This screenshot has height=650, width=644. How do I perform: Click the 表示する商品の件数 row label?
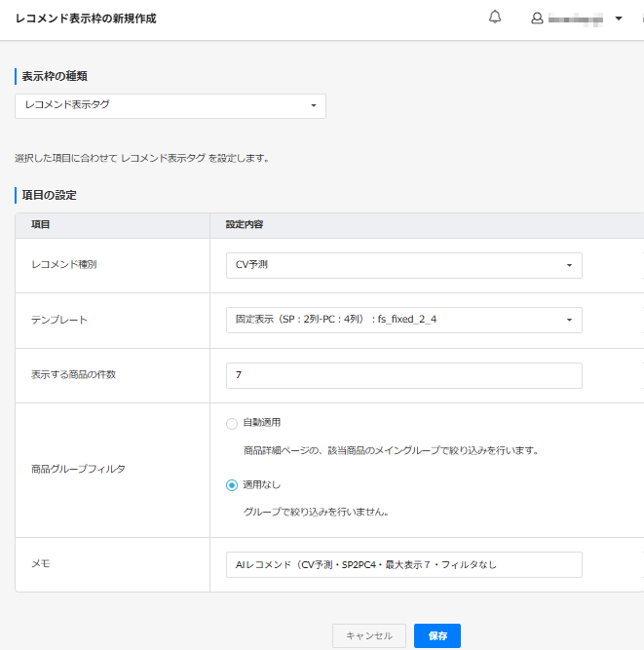74,375
